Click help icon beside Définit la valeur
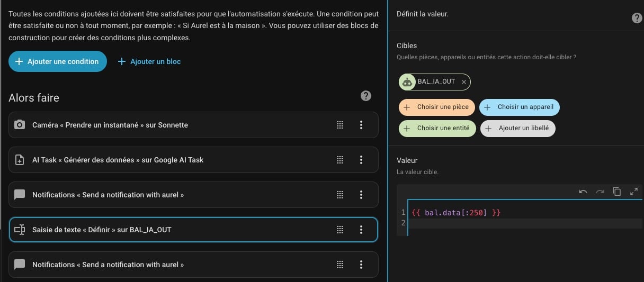The width and height of the screenshot is (644, 282). pyautogui.click(x=637, y=18)
